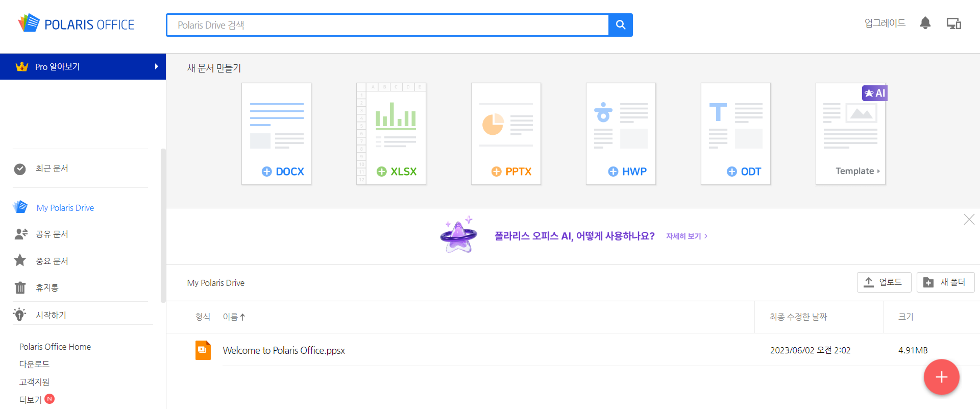
Task: Click the search magnifier button
Action: click(620, 25)
